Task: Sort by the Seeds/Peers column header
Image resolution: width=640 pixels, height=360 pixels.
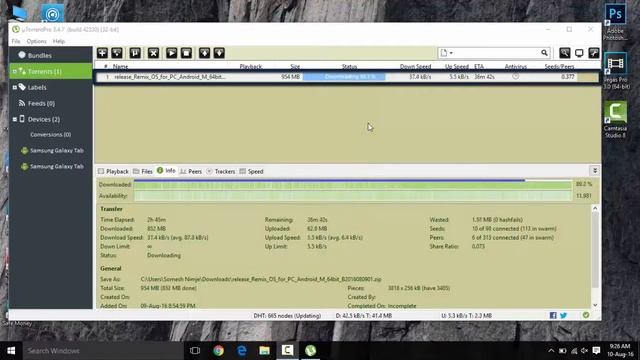Action: pos(559,66)
